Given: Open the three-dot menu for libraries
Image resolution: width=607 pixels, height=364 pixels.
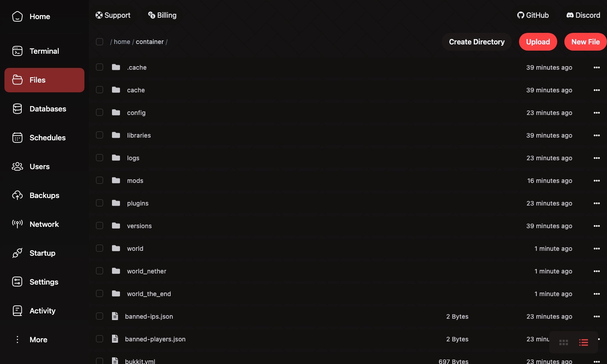Looking at the screenshot, I should click(x=597, y=135).
